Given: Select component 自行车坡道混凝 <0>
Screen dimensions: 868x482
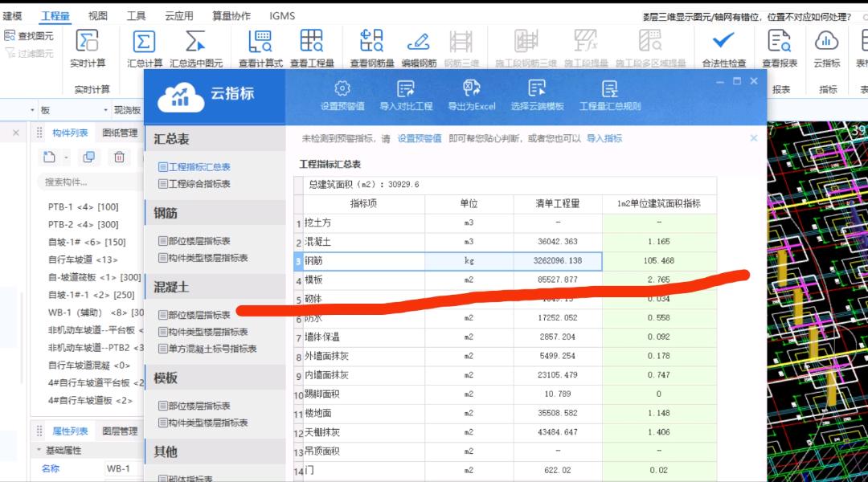Looking at the screenshot, I should tap(89, 366).
